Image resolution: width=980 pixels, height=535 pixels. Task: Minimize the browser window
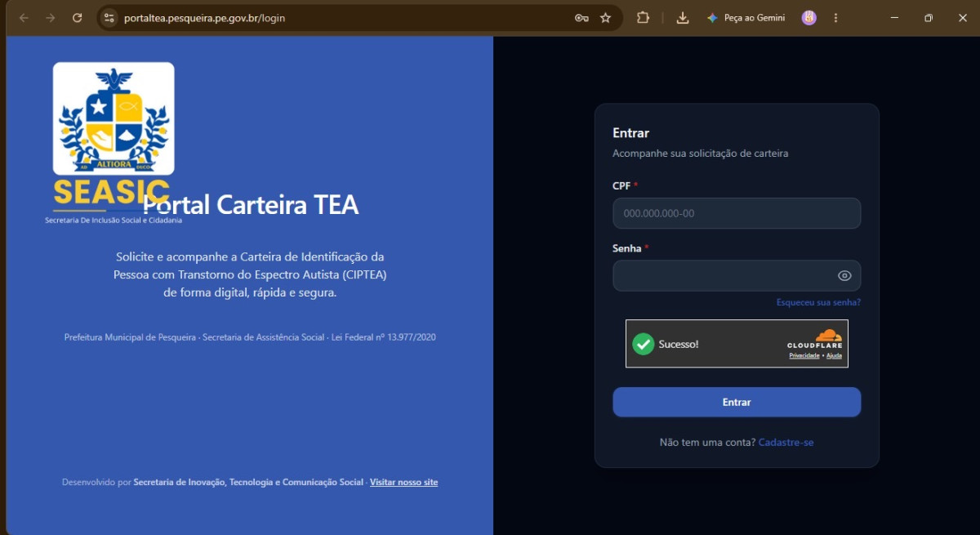click(893, 17)
